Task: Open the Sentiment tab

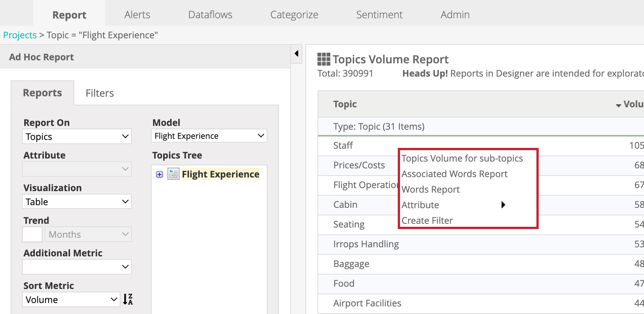Action: click(379, 15)
